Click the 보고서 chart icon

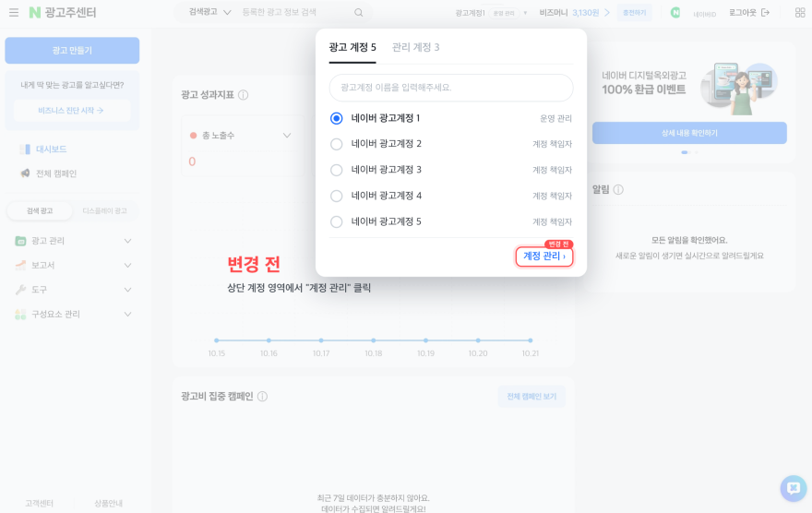click(20, 265)
